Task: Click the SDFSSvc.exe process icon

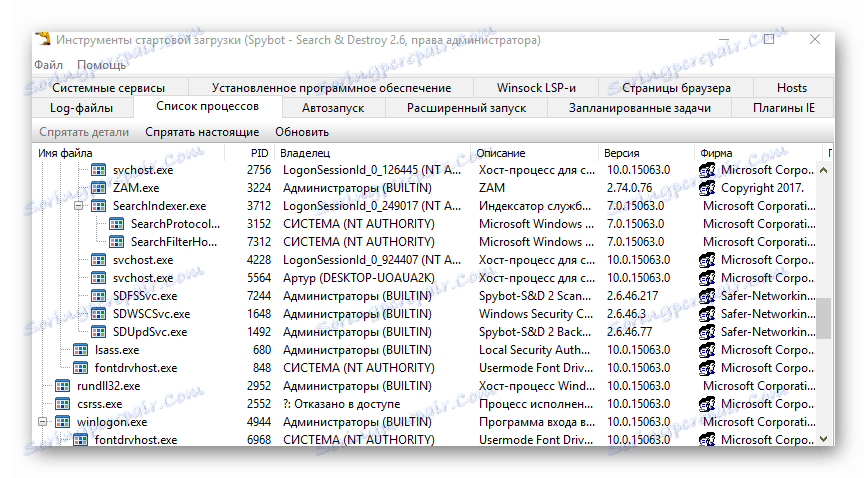Action: pos(98,296)
